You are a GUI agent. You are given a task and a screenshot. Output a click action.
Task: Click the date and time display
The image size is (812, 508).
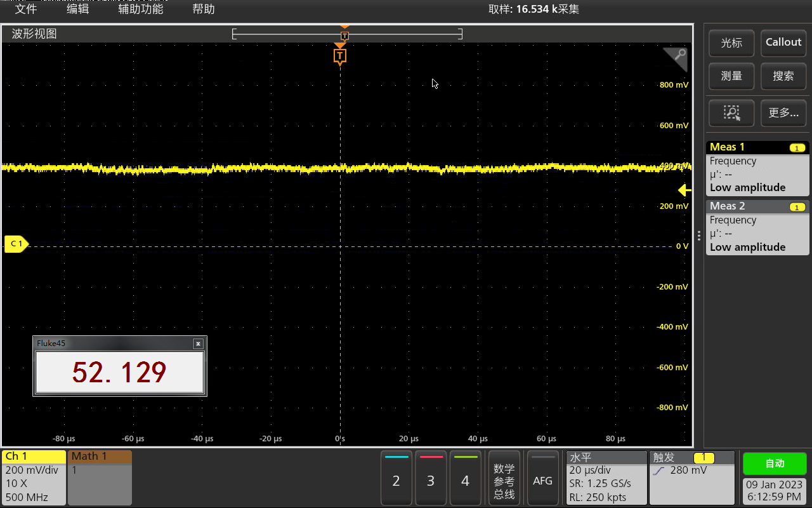tap(775, 491)
